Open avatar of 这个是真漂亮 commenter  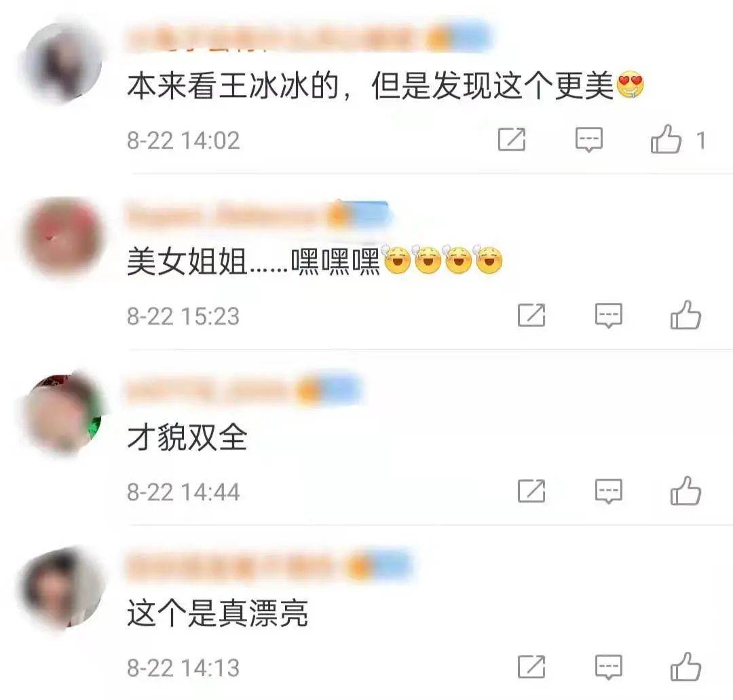click(x=63, y=588)
